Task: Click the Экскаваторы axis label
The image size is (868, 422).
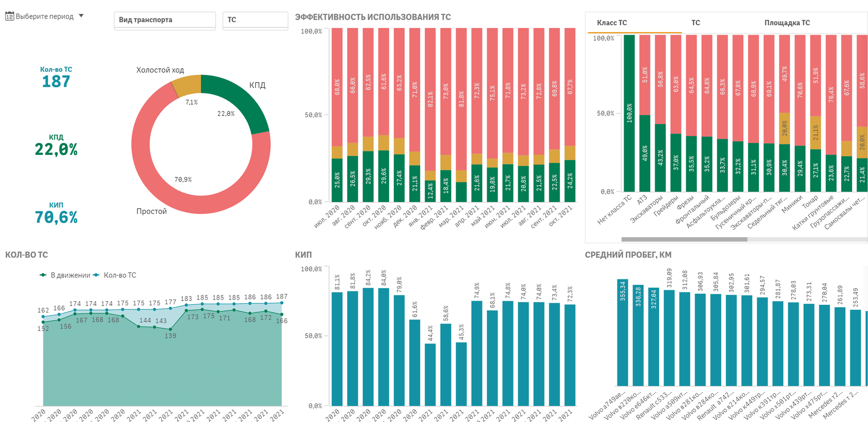Action: pos(647,209)
